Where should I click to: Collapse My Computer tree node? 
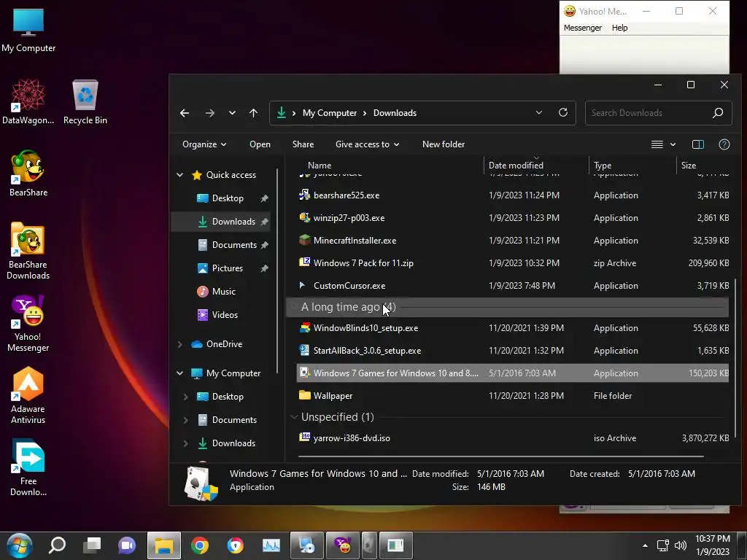pyautogui.click(x=179, y=373)
